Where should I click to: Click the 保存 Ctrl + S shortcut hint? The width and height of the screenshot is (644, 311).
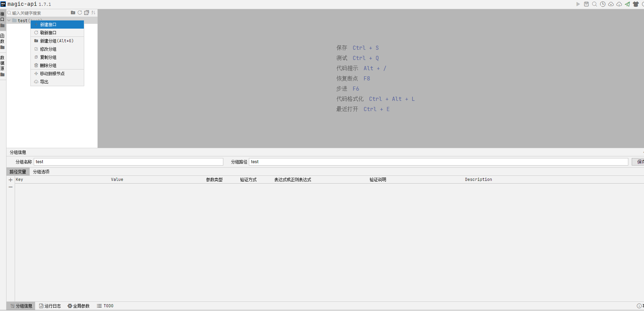(x=358, y=48)
